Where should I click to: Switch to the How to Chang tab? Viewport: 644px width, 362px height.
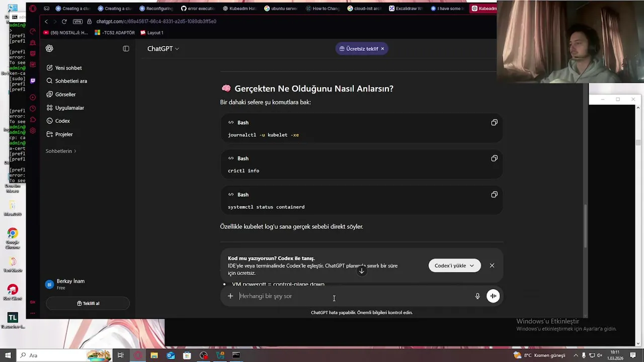[324, 9]
